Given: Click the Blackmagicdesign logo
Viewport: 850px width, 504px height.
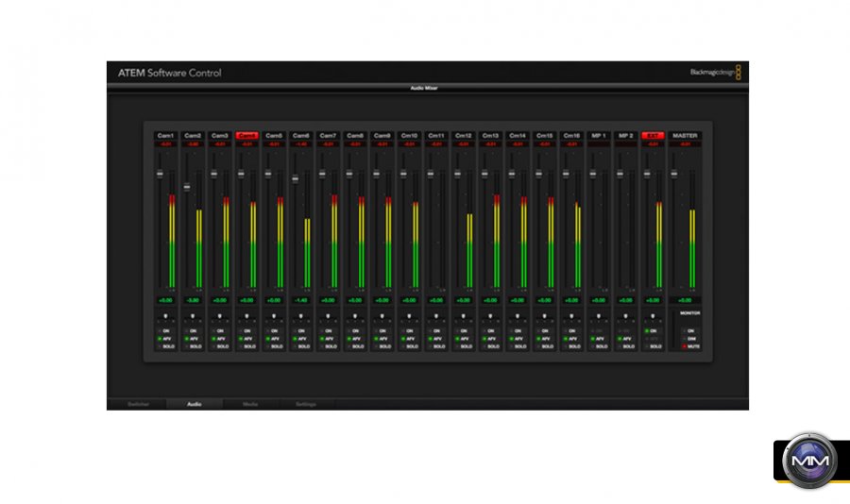Looking at the screenshot, I should coord(715,73).
